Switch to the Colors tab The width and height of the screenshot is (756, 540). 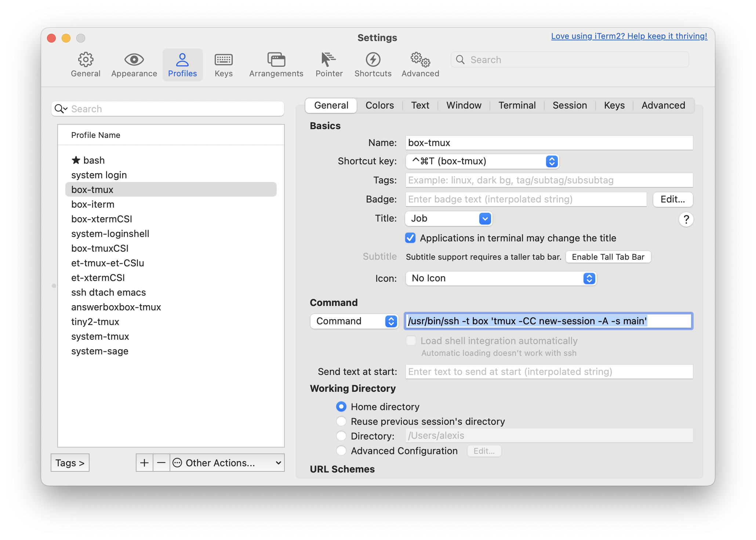point(379,106)
